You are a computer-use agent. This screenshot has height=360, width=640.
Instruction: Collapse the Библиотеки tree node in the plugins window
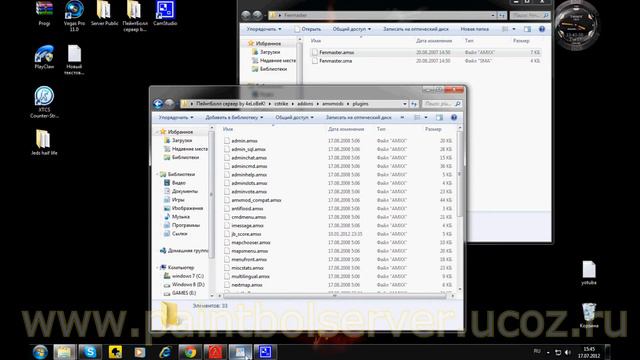[158, 174]
